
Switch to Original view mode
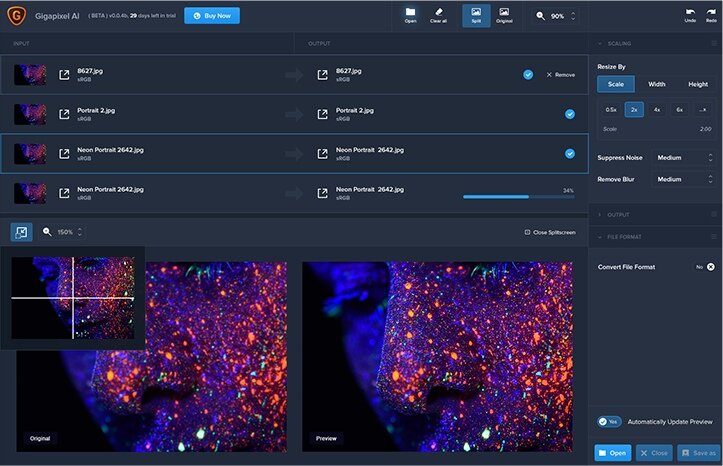point(504,15)
